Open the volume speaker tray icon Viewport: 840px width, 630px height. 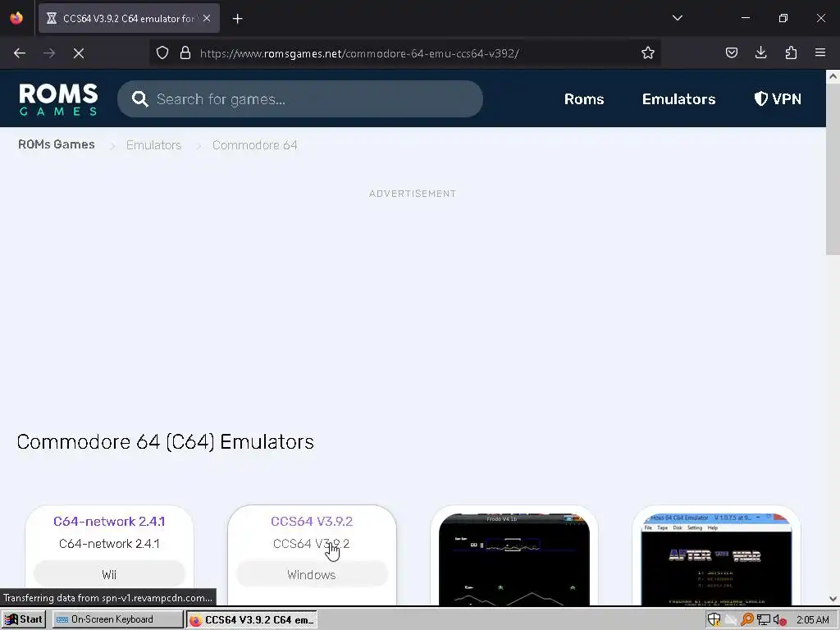[x=779, y=620]
